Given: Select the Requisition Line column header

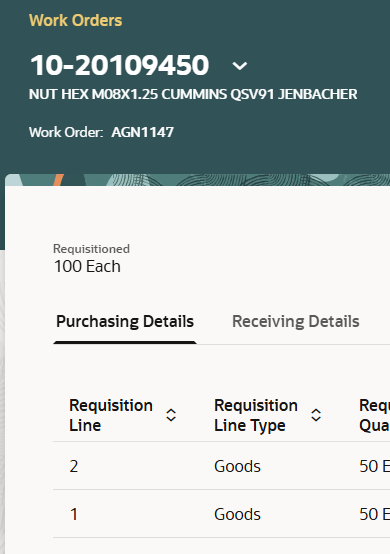Looking at the screenshot, I should 111,415.
